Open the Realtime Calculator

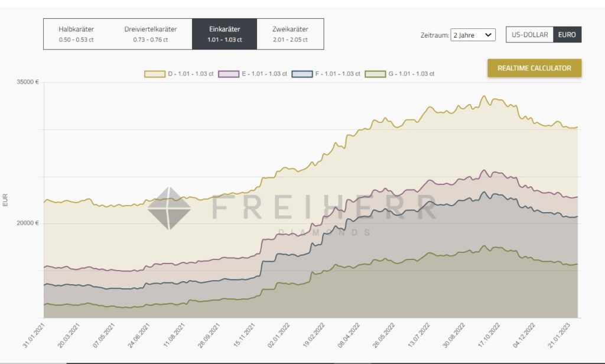(534, 68)
